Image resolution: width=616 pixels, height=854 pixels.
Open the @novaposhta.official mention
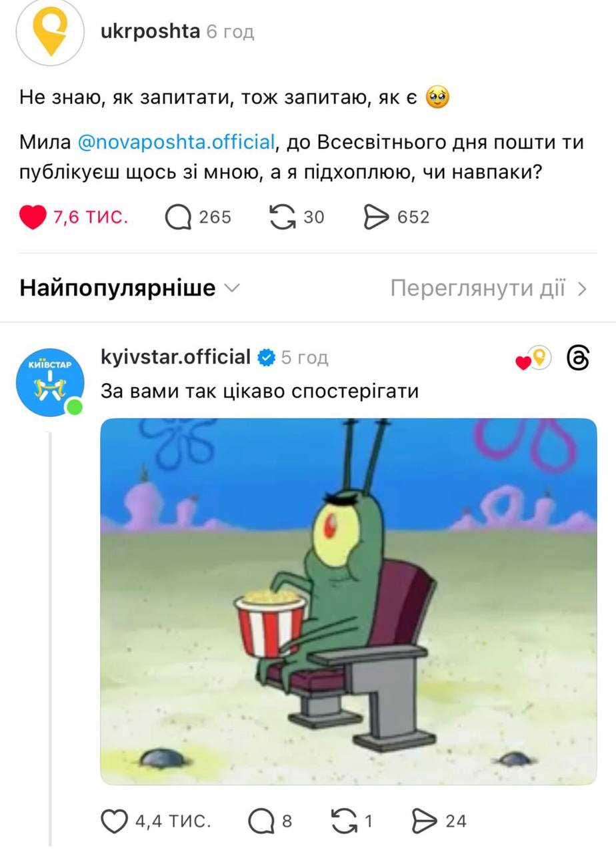pos(177,142)
